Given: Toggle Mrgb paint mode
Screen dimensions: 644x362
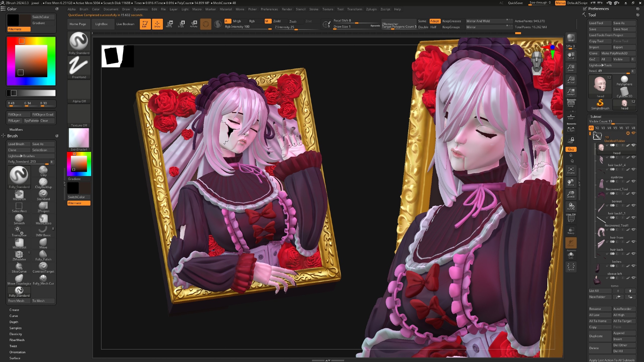Looking at the screenshot, I should (237, 21).
